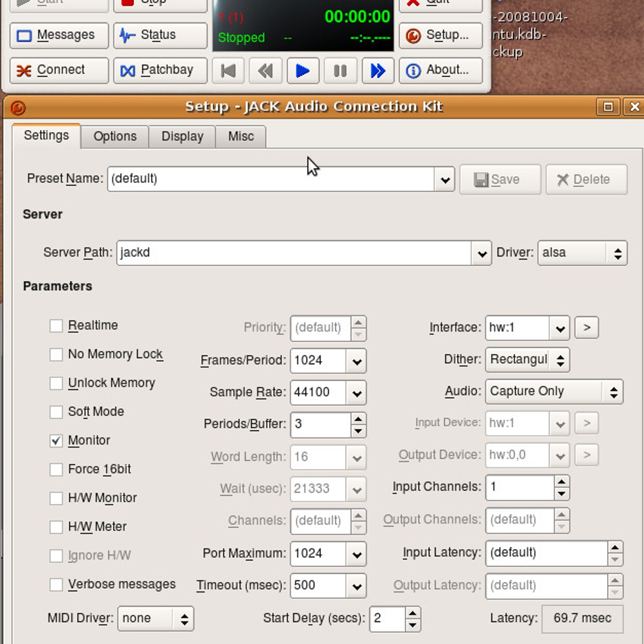Click the Interface browse arrow button
The image size is (644, 644).
click(587, 327)
